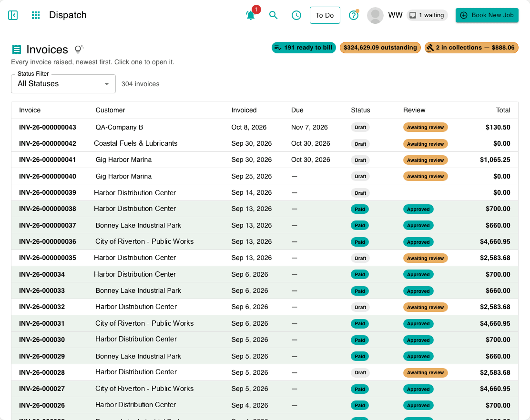Open invoice INV-26-000032
Image resolution: width=530 pixels, height=420 pixels.
[x=265, y=307]
